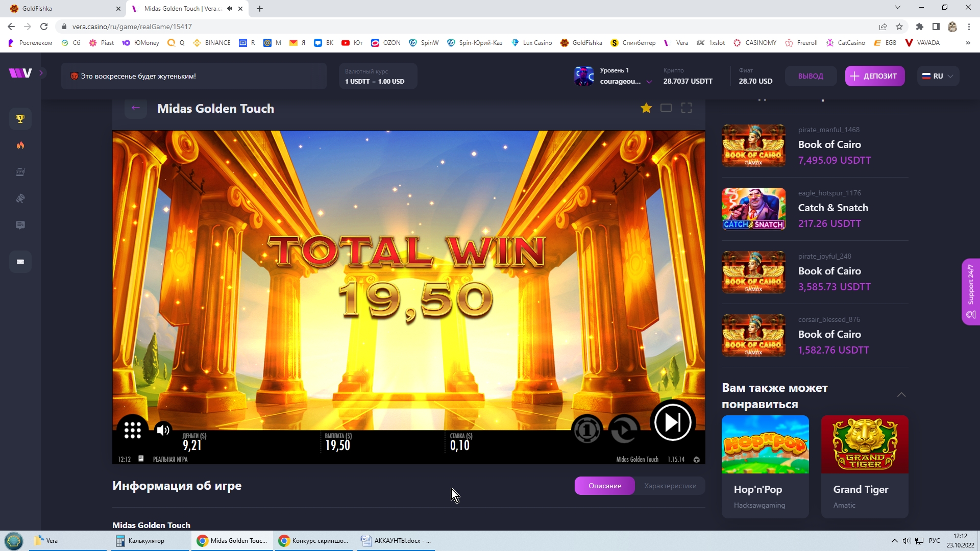This screenshot has width=980, height=551.
Task: Expand the user profile dropdown chevron
Action: pos(649,82)
